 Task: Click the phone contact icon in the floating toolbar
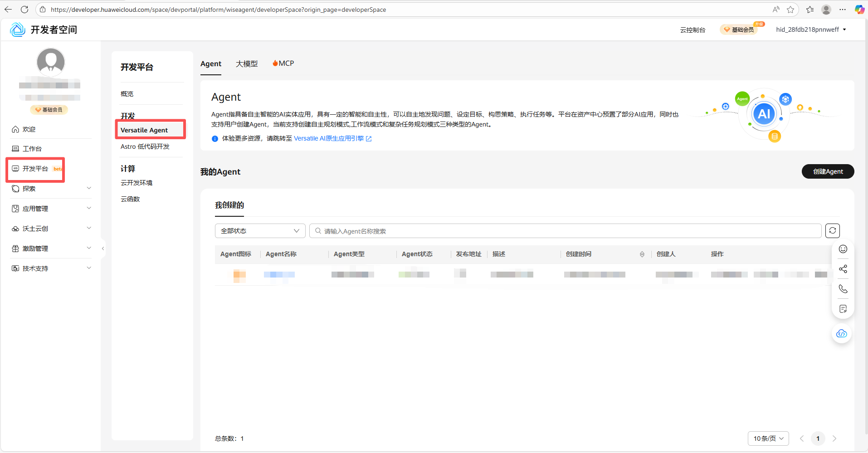843,289
